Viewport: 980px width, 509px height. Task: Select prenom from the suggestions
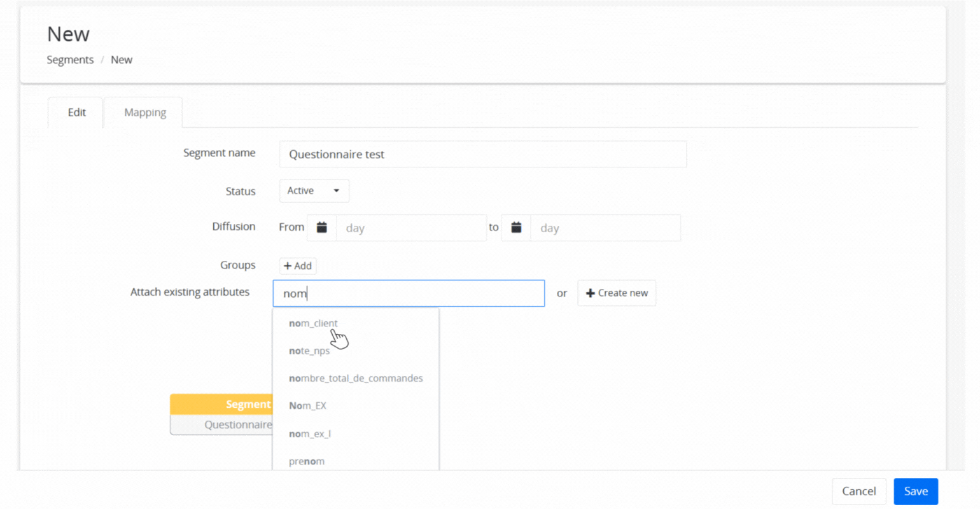click(306, 461)
